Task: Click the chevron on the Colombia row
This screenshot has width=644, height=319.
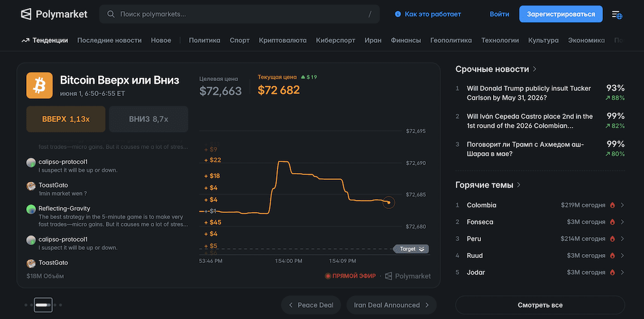Action: coord(623,205)
